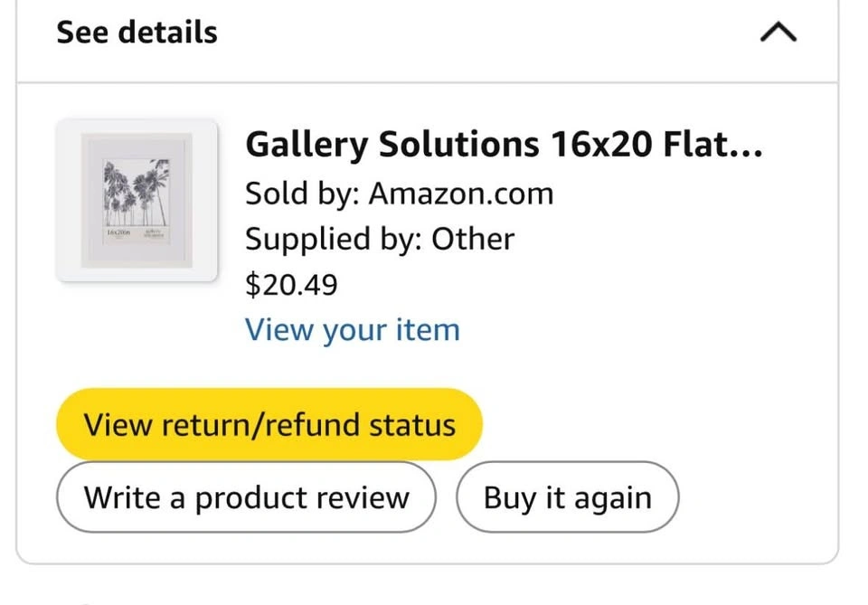The width and height of the screenshot is (868, 605).
Task: Click the Supplied by: Other line
Action: point(379,239)
